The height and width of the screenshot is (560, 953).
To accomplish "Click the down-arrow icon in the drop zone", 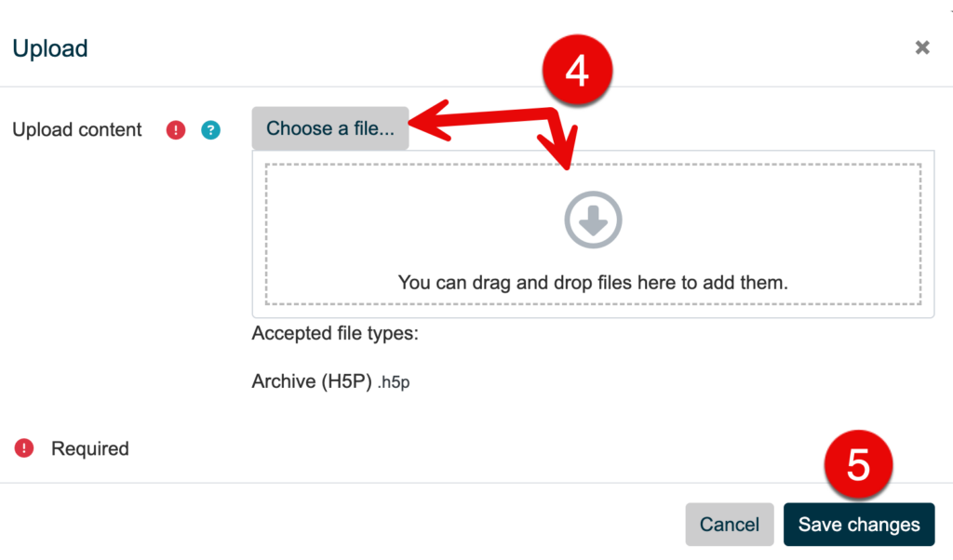I will point(593,220).
